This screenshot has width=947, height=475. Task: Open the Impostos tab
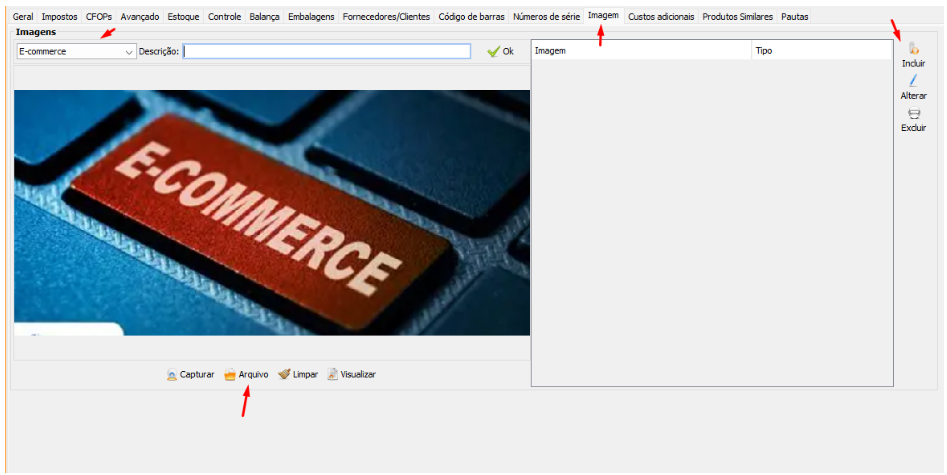point(59,17)
